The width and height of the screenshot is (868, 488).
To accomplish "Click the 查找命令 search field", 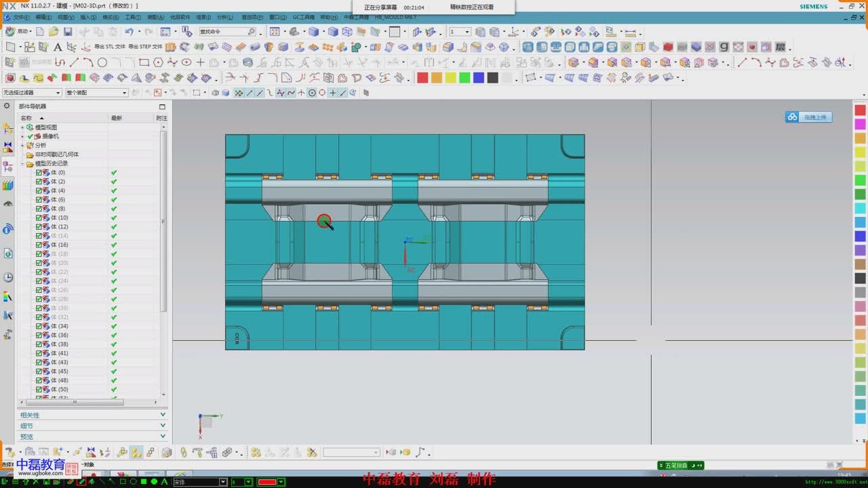I will point(228,32).
